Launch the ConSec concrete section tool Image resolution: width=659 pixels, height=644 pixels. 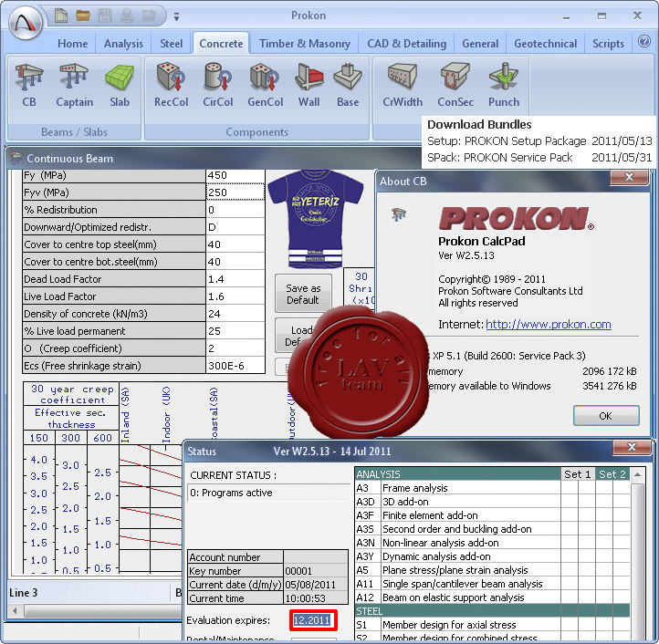(x=455, y=85)
